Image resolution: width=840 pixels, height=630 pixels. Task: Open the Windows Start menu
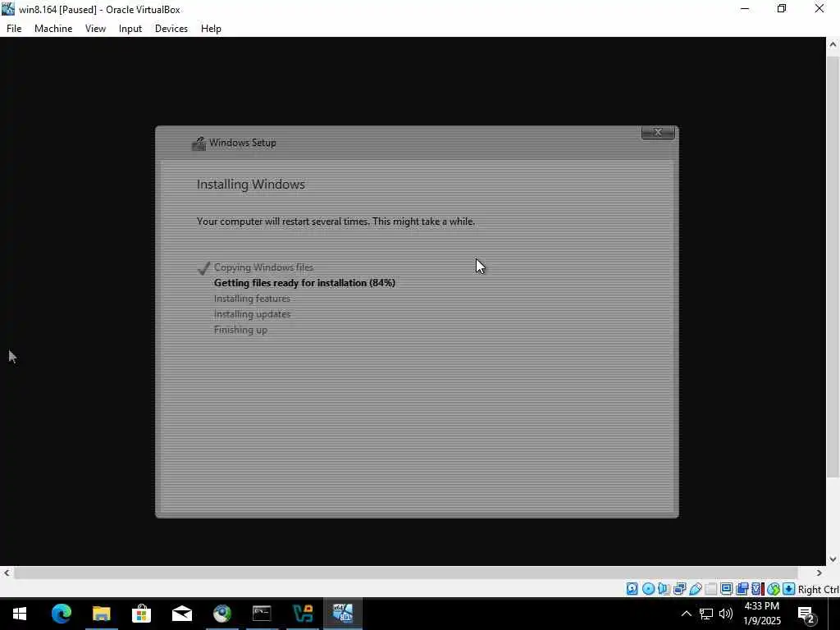click(x=20, y=614)
